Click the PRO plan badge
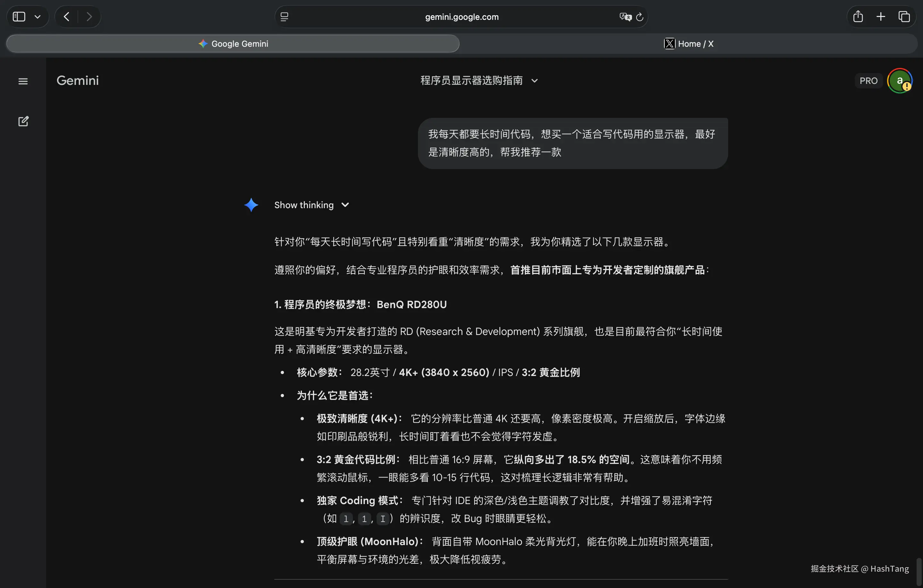Viewport: 923px width, 588px height. coord(868,81)
